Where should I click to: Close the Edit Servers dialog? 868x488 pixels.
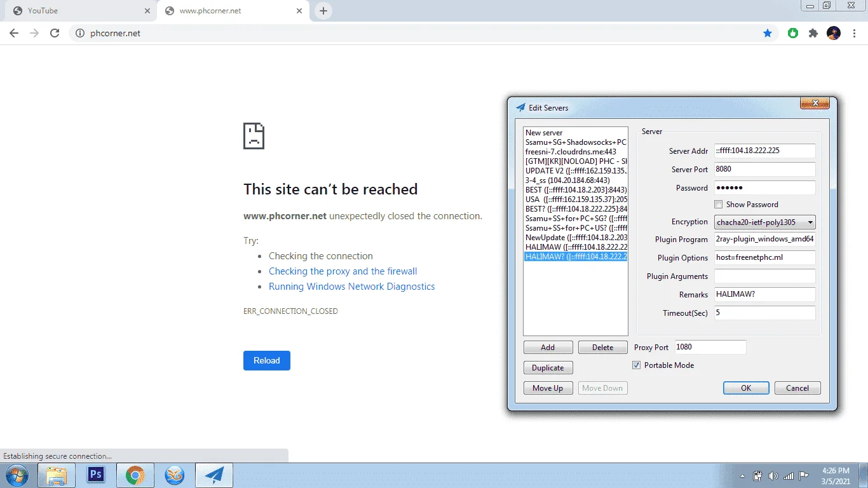click(815, 103)
